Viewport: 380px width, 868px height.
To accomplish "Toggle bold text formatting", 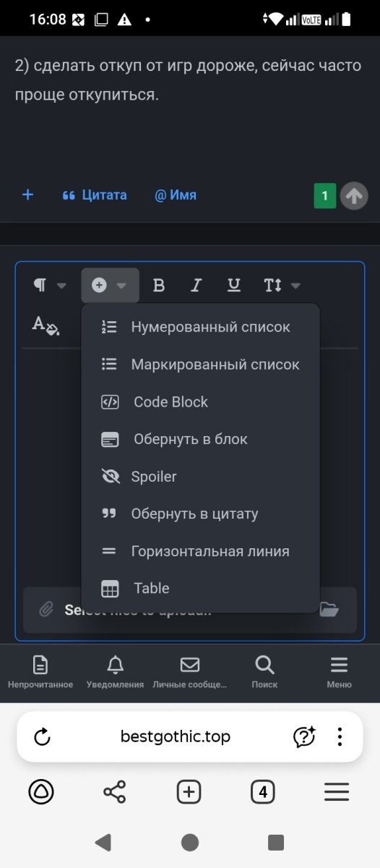I will (x=159, y=285).
